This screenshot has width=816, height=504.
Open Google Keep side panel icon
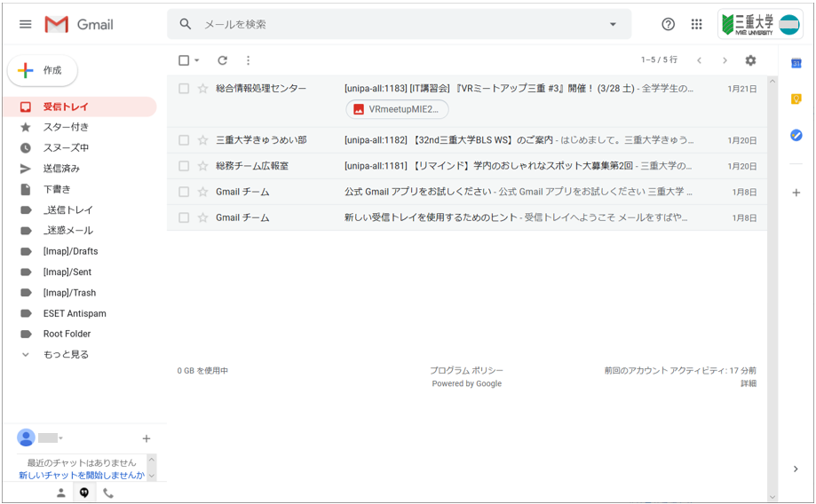coord(796,98)
